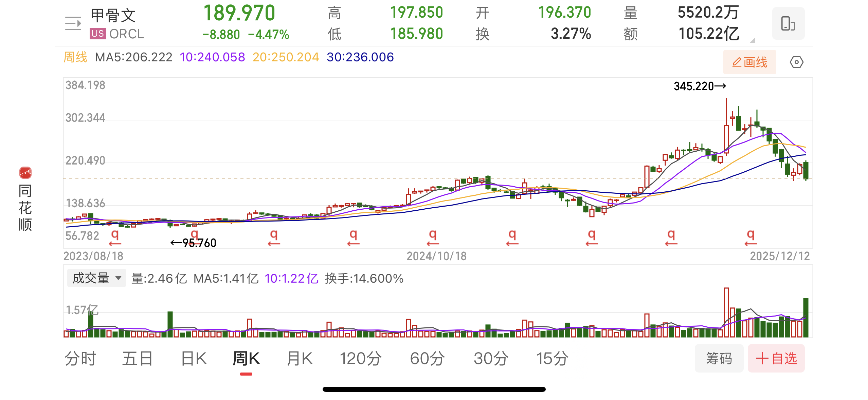
Task: Select the 五日 five-day tab
Action: pos(138,358)
